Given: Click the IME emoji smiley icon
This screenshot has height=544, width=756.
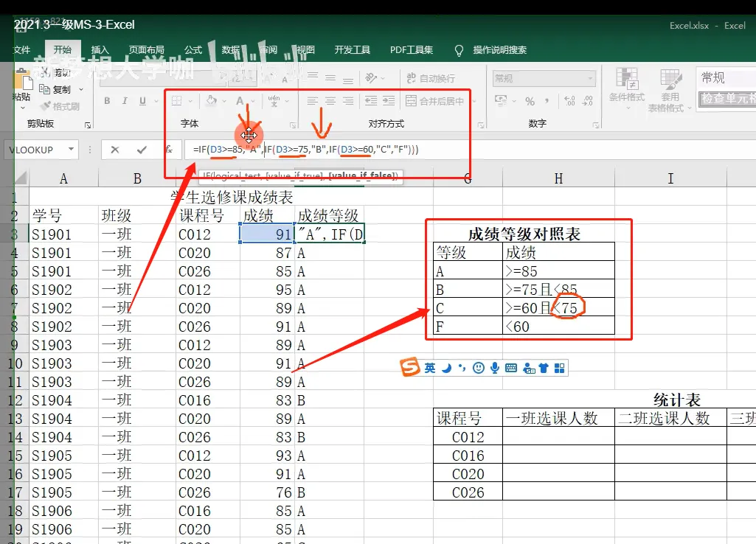Looking at the screenshot, I should [478, 368].
